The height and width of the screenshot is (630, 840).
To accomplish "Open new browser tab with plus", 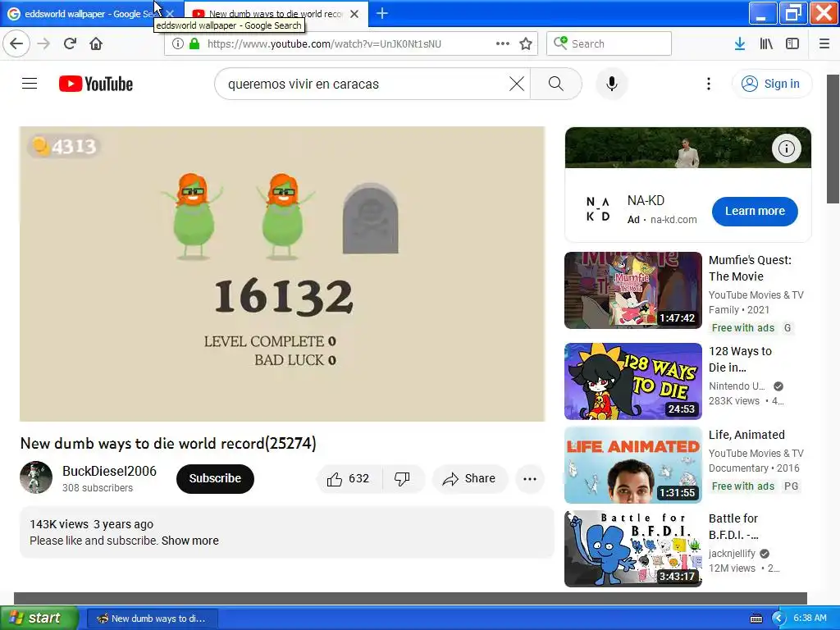I will click(x=382, y=13).
